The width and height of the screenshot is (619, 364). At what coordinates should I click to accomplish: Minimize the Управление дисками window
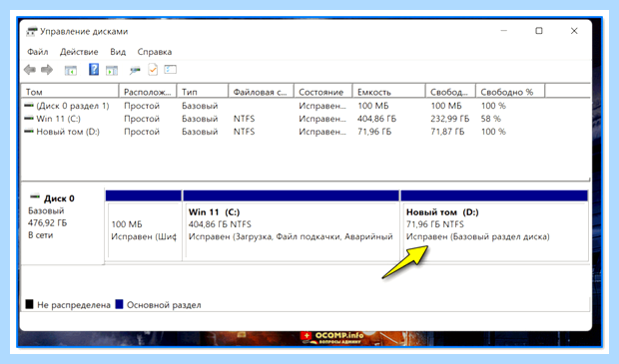[x=504, y=31]
